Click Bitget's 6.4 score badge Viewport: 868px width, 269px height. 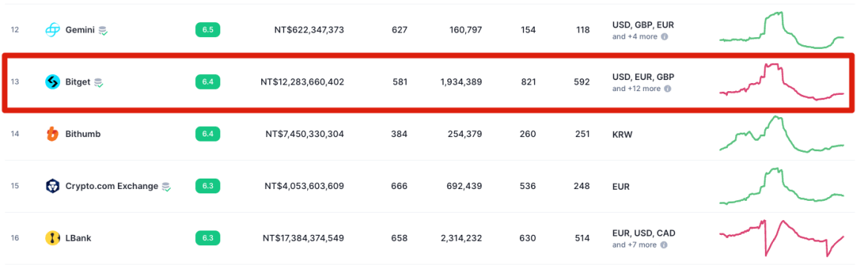click(208, 82)
